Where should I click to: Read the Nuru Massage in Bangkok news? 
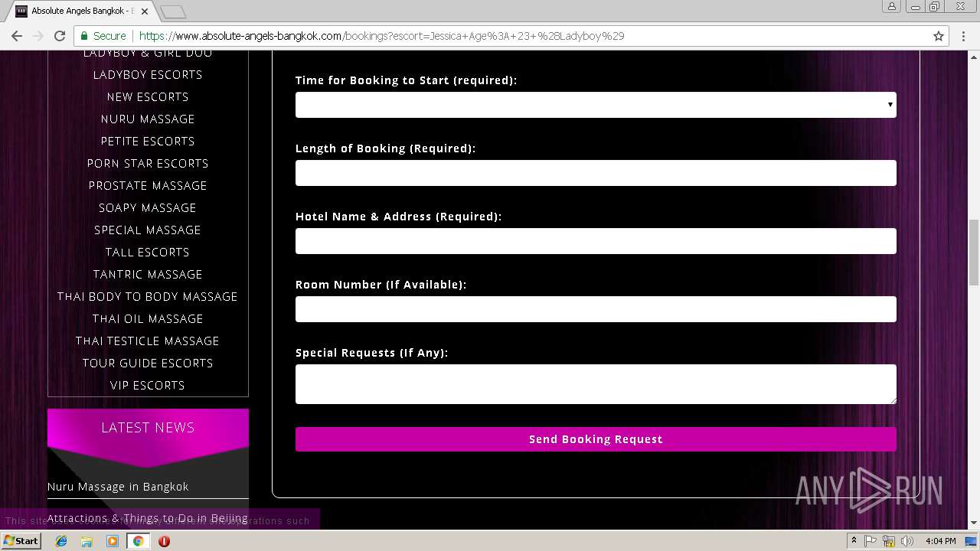tap(118, 487)
